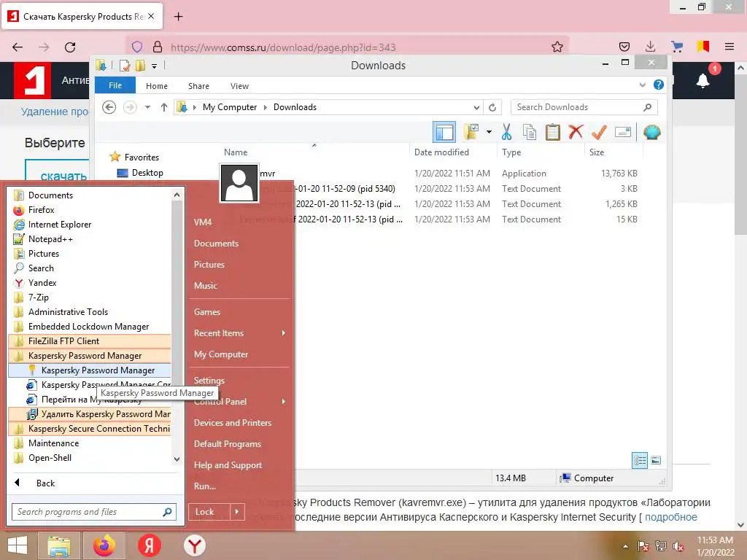This screenshot has height=560, width=747.
Task: Click the Paste clipboard icon in Explorer toolbar
Action: coord(553,132)
